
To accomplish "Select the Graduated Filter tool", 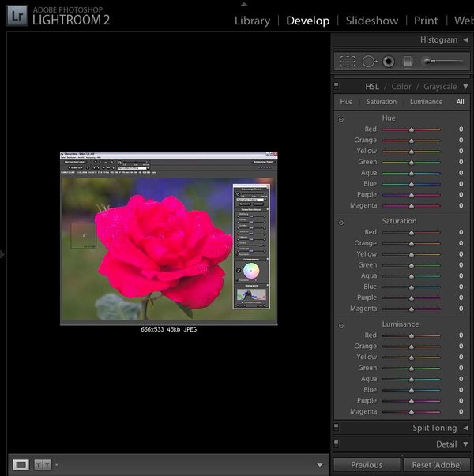I will (408, 61).
